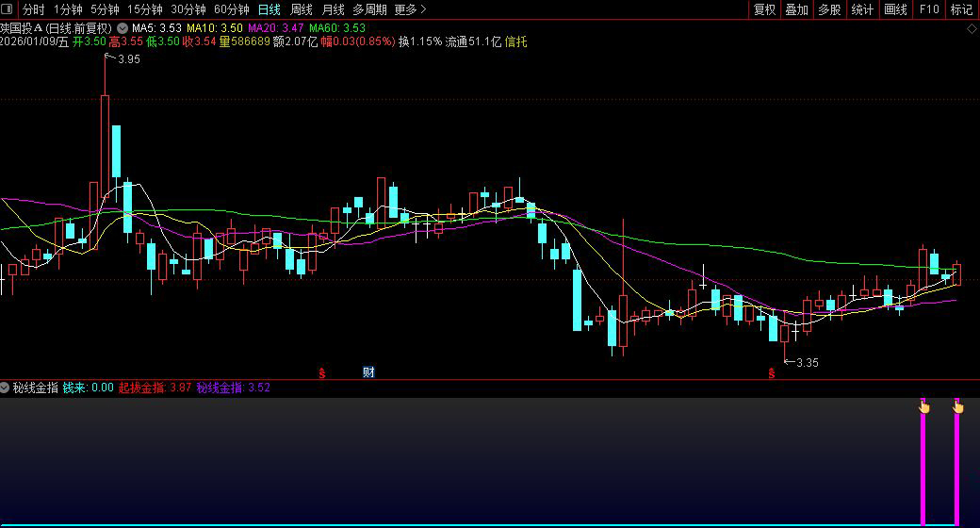The width and height of the screenshot is (980, 528).
Task: Switch to 分时 intraday view
Action: point(34,9)
